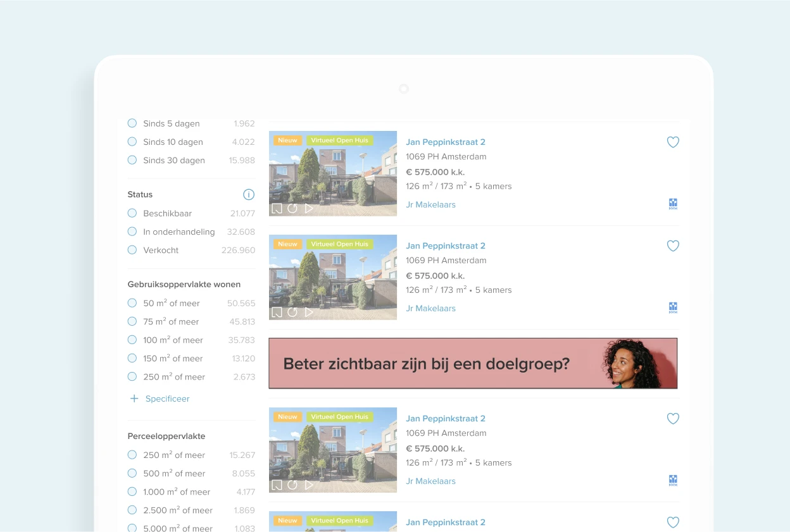Open the first Jan Peppinkstraat 2 title link
Screen dimensions: 790x532
tap(446, 142)
